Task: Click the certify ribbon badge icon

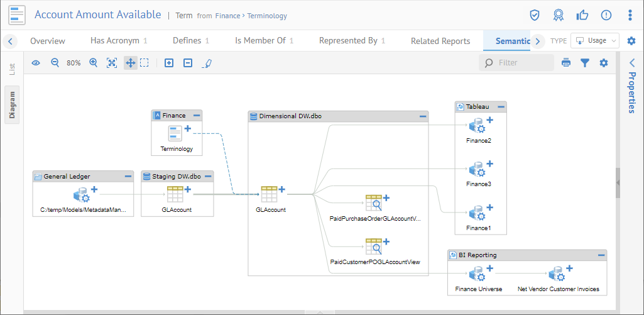Action: (x=558, y=15)
